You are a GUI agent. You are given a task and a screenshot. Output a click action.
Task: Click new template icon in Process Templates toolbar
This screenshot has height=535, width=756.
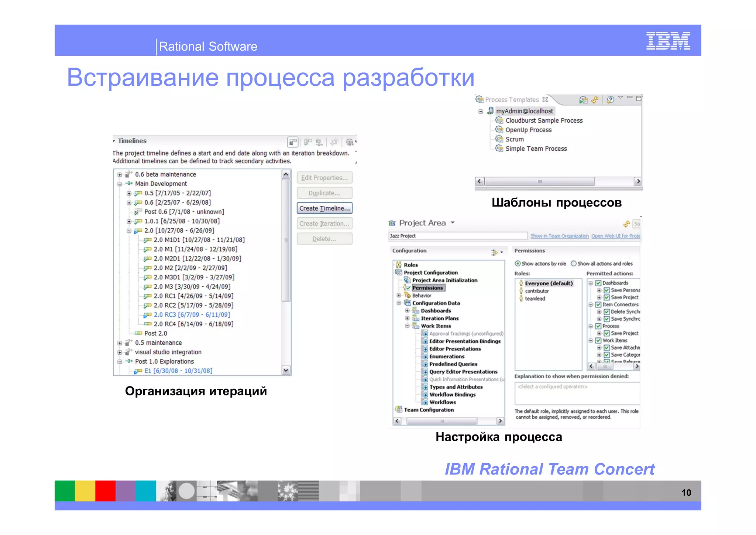pyautogui.click(x=583, y=99)
